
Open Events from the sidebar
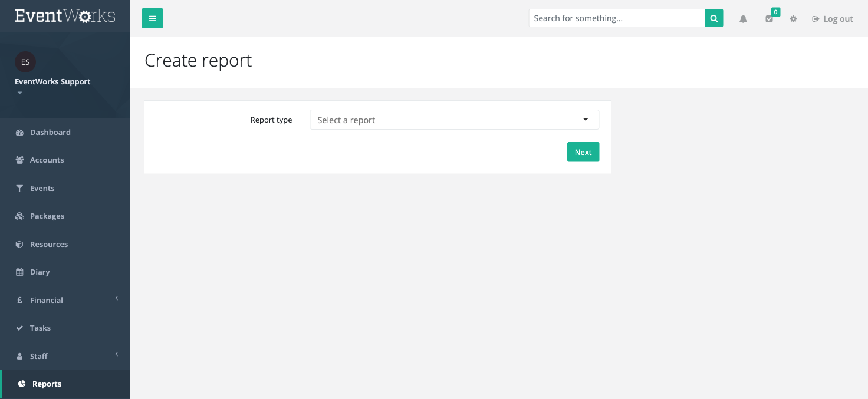tap(65, 189)
